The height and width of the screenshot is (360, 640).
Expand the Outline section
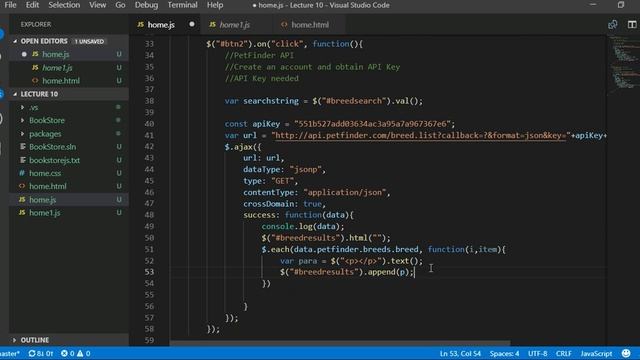(x=15, y=340)
